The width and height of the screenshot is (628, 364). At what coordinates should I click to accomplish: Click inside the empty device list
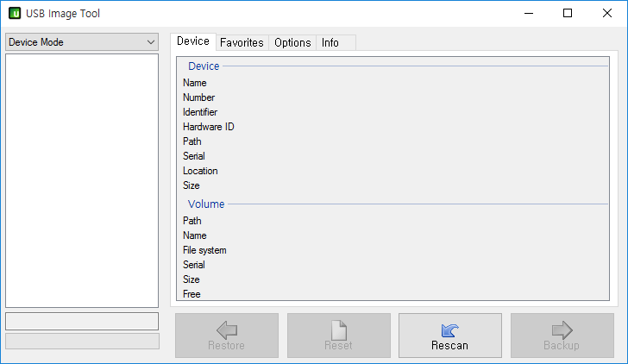tap(82, 179)
